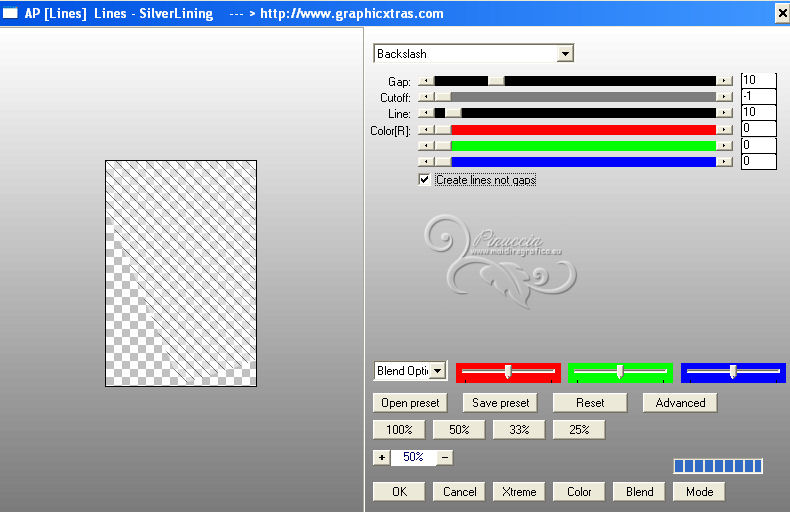
Task: Click the blue progress bar indicator
Action: pyautogui.click(x=718, y=466)
